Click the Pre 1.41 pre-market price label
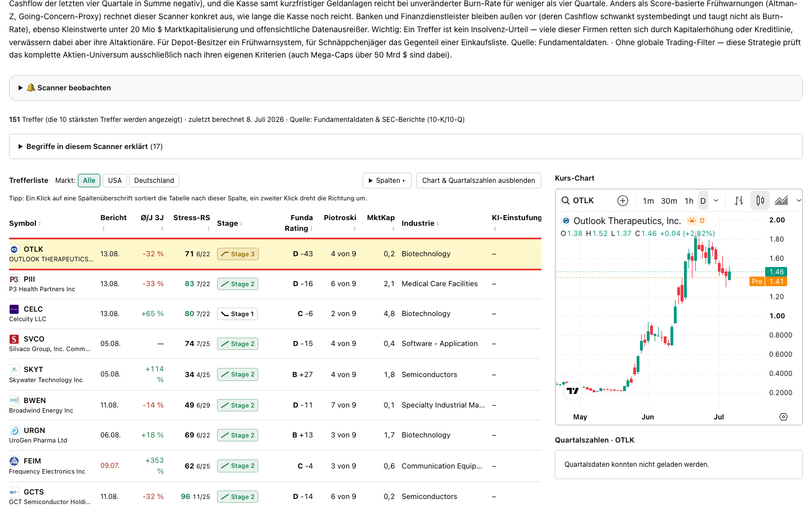Screen dimensions: 812x508 click(x=769, y=282)
